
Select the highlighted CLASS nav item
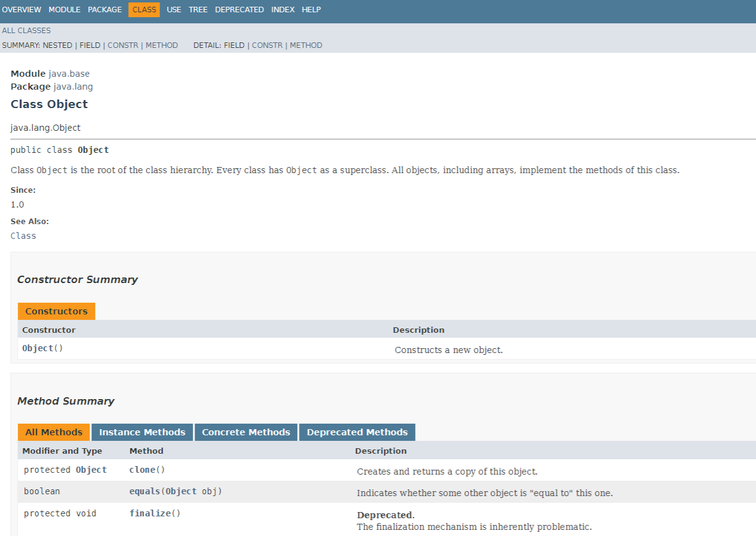(x=144, y=10)
